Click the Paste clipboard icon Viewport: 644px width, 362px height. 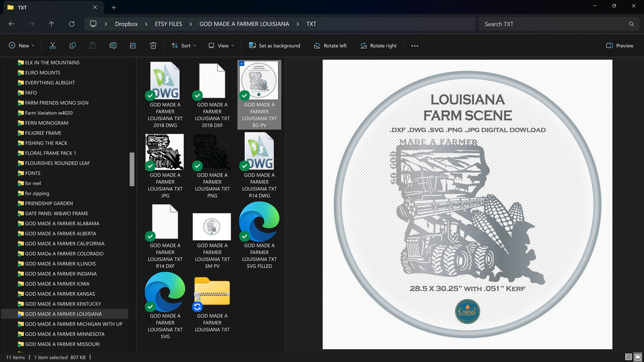click(x=93, y=46)
